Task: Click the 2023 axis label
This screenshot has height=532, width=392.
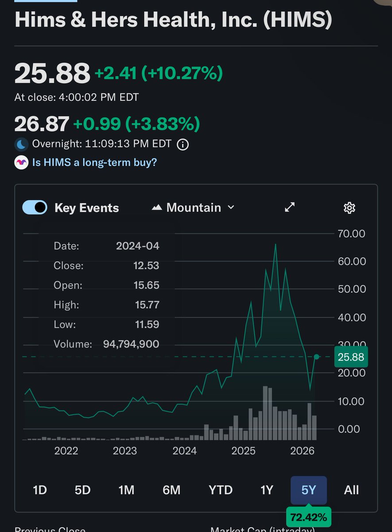Action: tap(125, 451)
